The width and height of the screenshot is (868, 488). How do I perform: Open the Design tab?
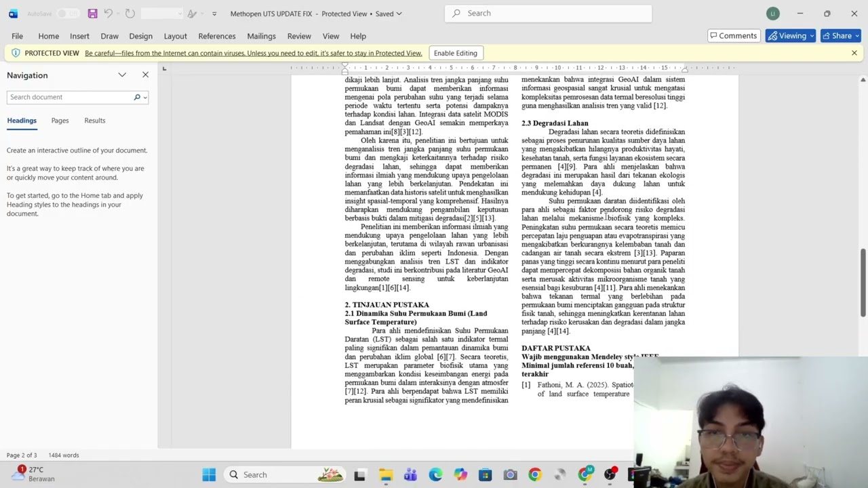[140, 36]
